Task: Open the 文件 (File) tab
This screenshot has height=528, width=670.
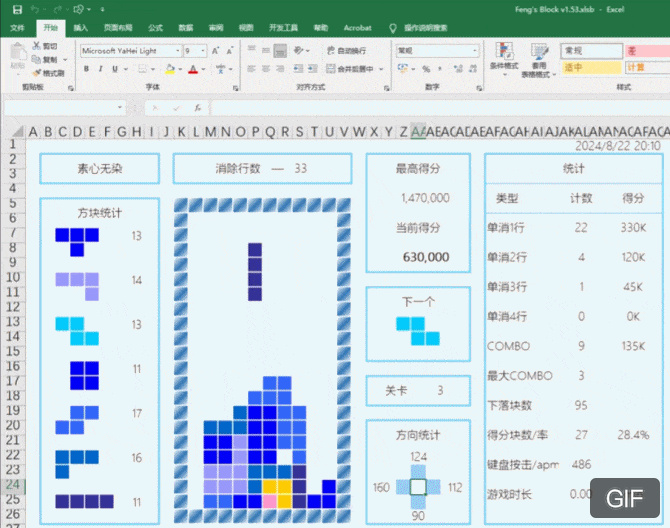Action: (17, 28)
